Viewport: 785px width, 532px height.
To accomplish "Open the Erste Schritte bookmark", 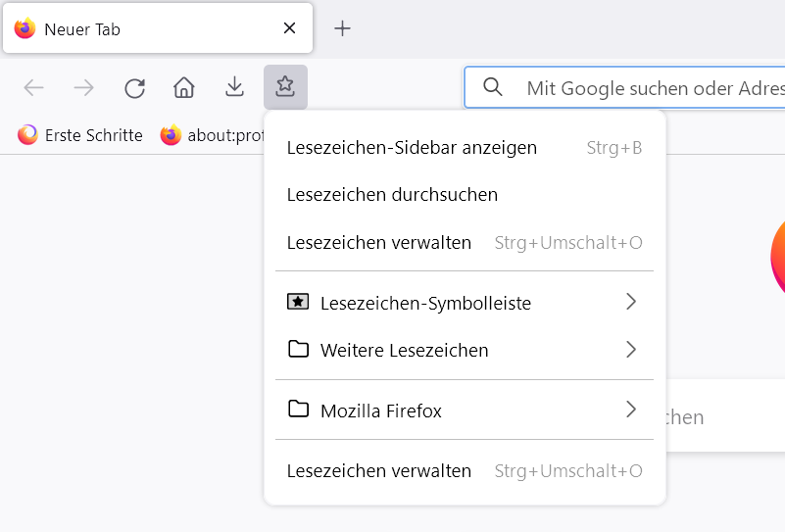I will pos(80,135).
